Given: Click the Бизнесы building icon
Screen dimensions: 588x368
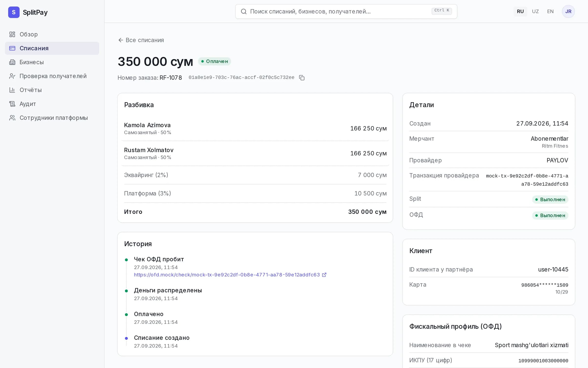Looking at the screenshot, I should click(x=12, y=62).
